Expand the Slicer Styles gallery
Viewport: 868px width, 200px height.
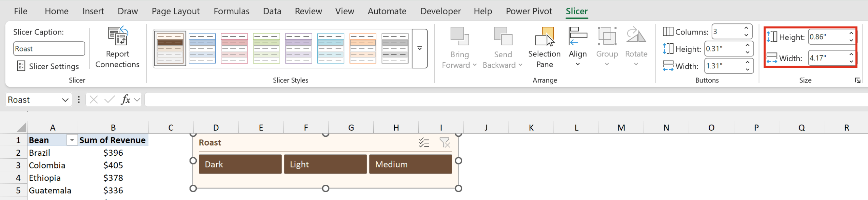pyautogui.click(x=420, y=48)
